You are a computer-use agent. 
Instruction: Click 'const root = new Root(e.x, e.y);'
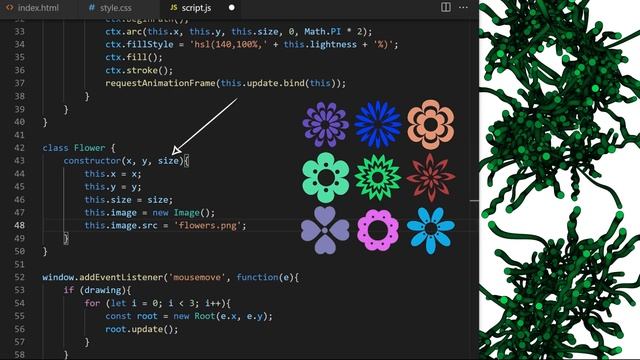189,316
